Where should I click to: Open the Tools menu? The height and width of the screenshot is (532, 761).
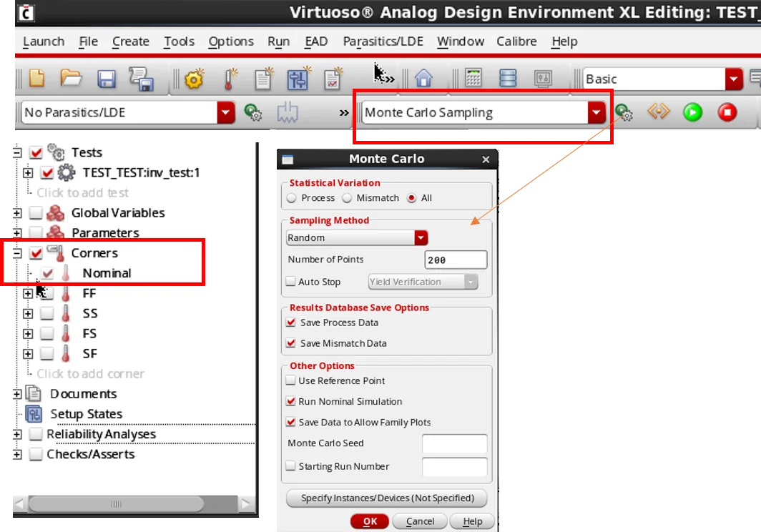pos(179,41)
